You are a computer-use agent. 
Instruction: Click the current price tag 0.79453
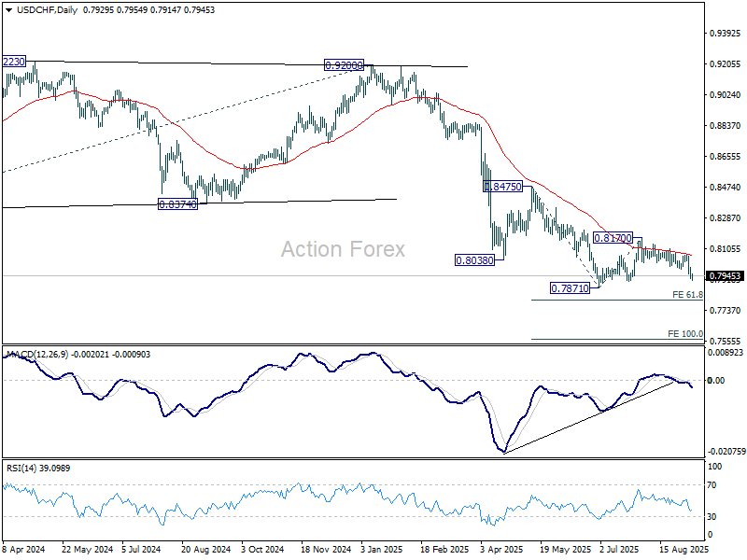tap(725, 276)
